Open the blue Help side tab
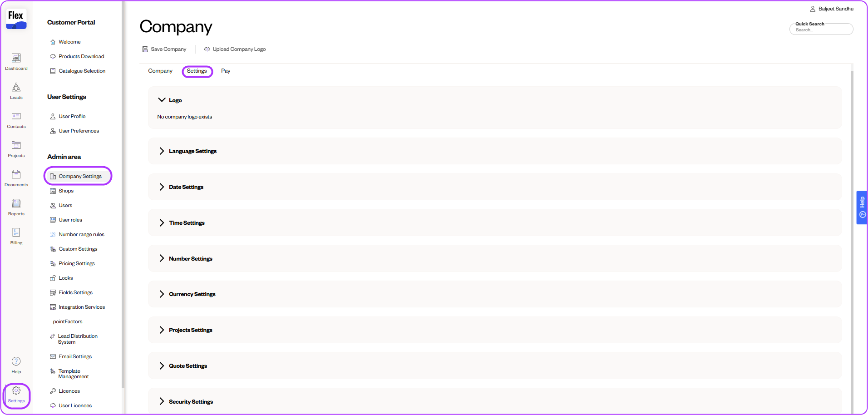This screenshot has width=868, height=415. pyautogui.click(x=862, y=207)
